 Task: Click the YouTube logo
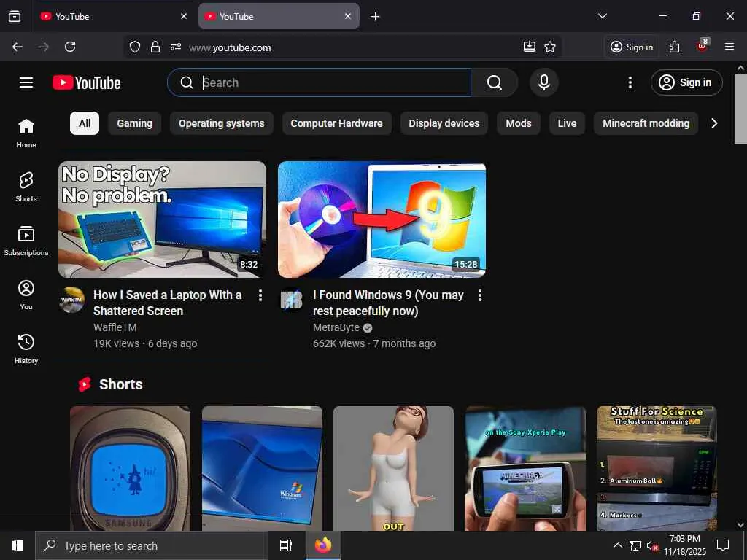[x=86, y=83]
